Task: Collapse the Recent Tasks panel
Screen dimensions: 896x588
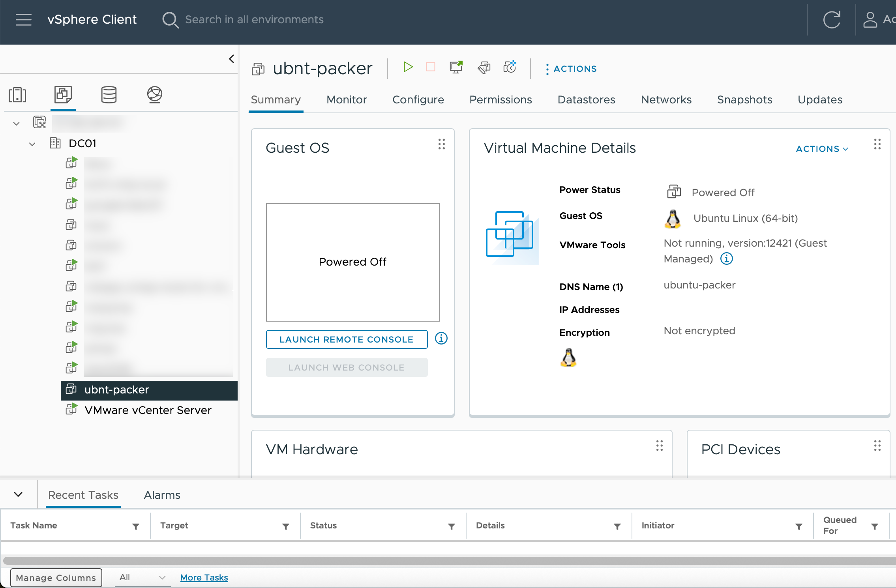Action: pyautogui.click(x=18, y=494)
